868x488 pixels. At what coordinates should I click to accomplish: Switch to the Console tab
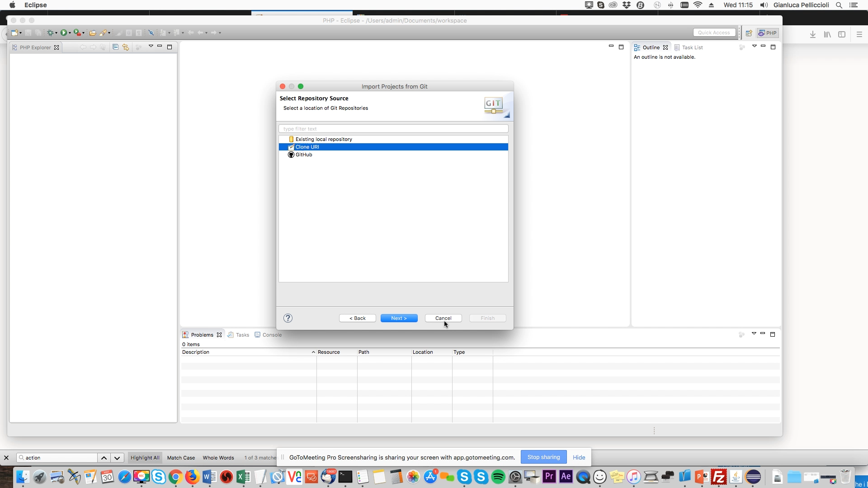point(272,335)
